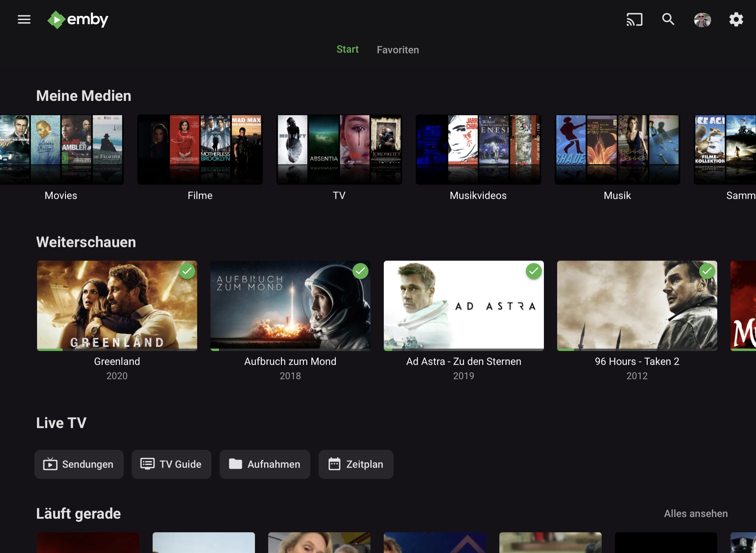
Task: Open Ad Astra - Zu den Sternen title
Action: click(464, 361)
